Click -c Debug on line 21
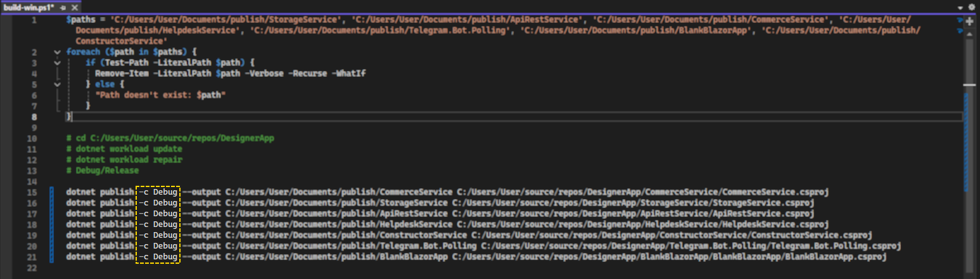980x279 pixels. (158, 257)
